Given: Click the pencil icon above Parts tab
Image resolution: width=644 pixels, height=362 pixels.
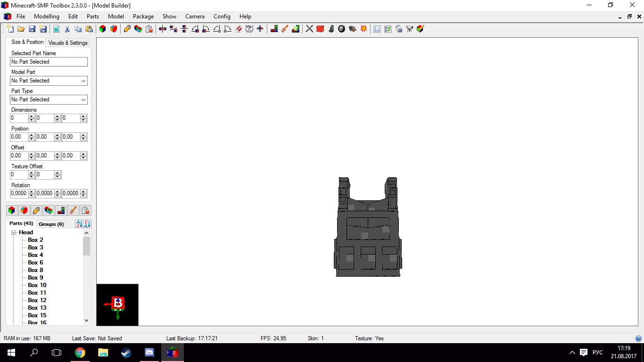Looking at the screenshot, I should click(36, 210).
